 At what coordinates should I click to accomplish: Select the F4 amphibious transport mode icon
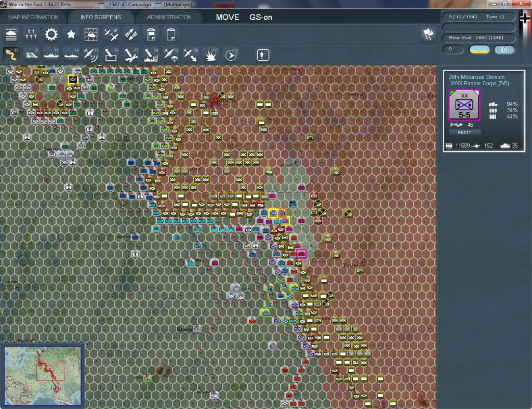coord(71,55)
